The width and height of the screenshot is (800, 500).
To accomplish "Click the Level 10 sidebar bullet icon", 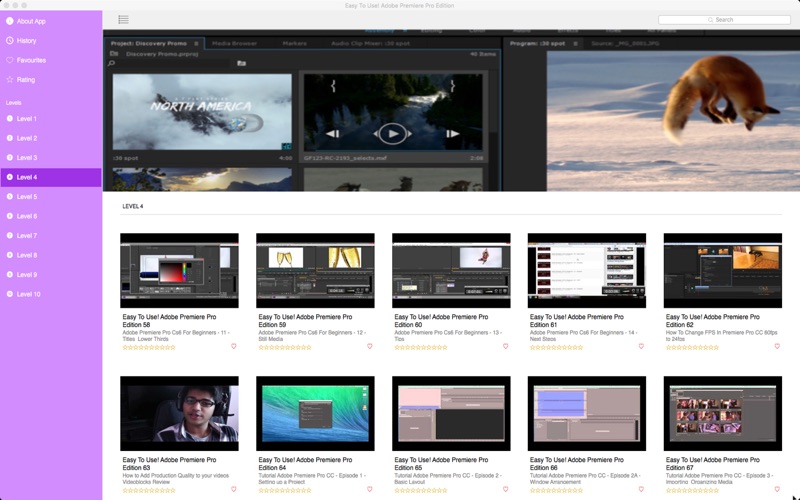I will 10,294.
